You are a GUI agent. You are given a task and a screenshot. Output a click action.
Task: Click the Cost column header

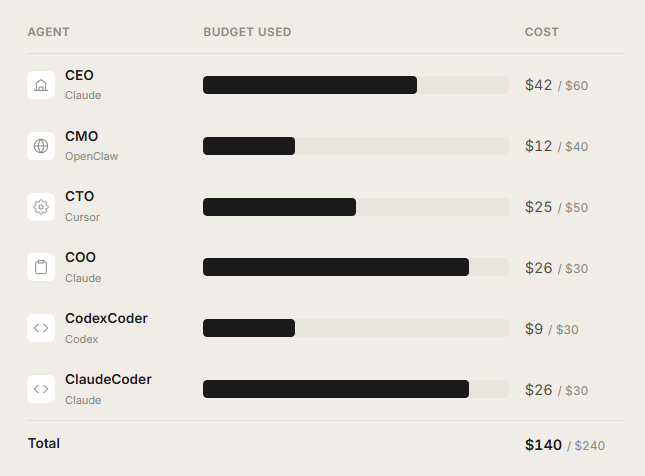[x=541, y=32]
